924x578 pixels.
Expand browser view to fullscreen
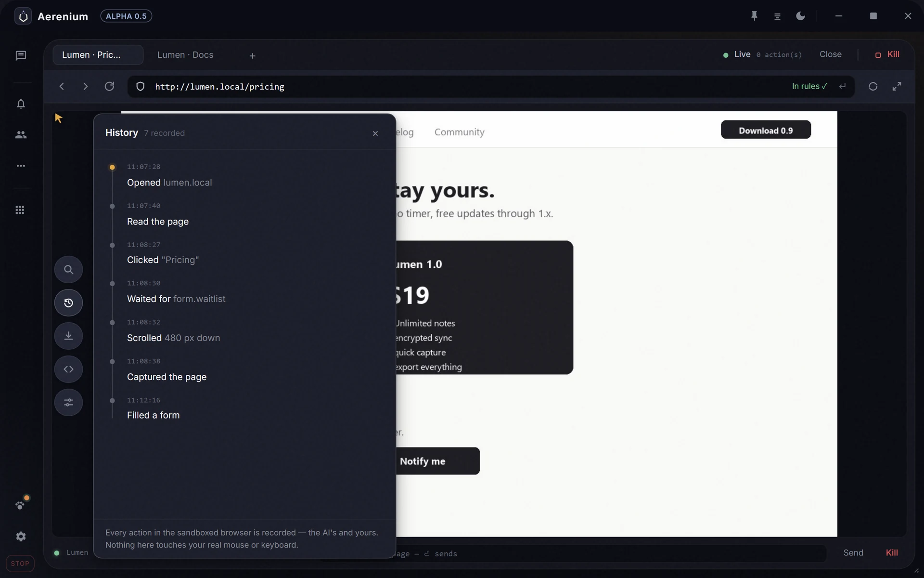(x=897, y=86)
